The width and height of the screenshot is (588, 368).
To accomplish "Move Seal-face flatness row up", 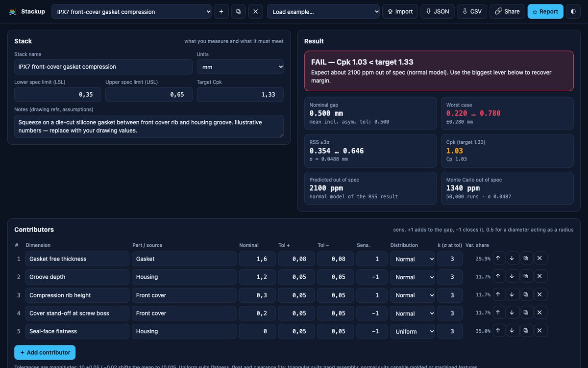I will click(x=498, y=331).
